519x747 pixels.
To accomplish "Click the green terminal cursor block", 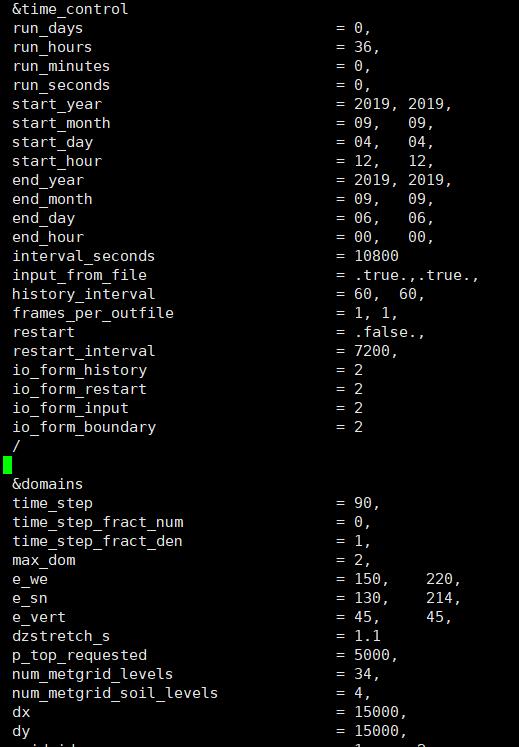I will point(8,465).
